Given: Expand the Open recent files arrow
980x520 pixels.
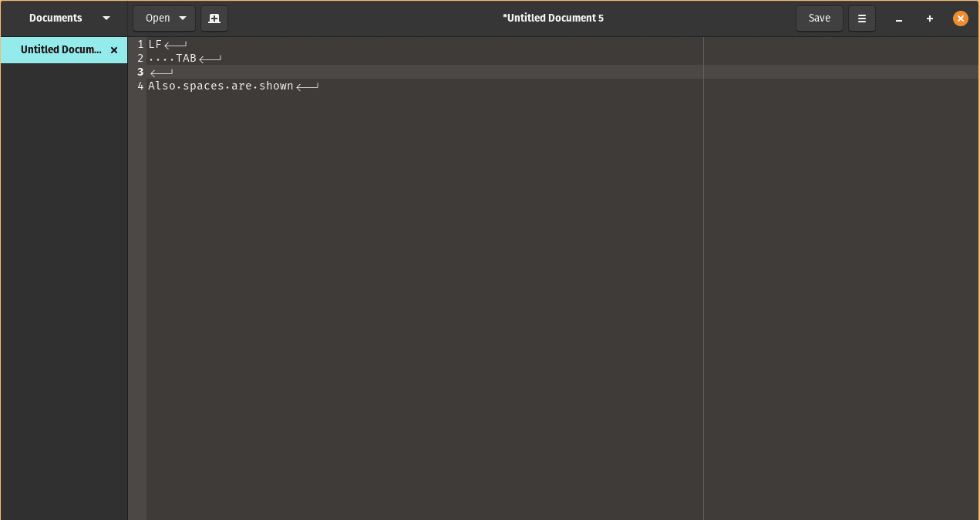Looking at the screenshot, I should click(184, 19).
